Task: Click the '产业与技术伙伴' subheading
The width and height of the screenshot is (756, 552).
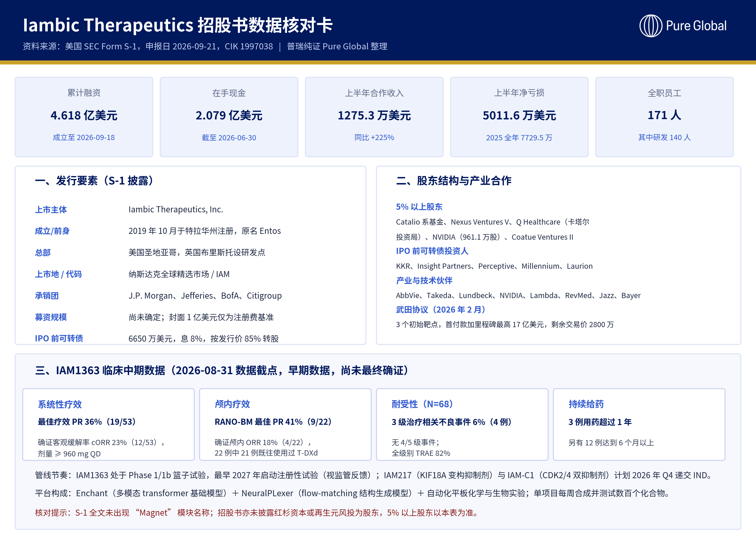Action: pos(424,280)
